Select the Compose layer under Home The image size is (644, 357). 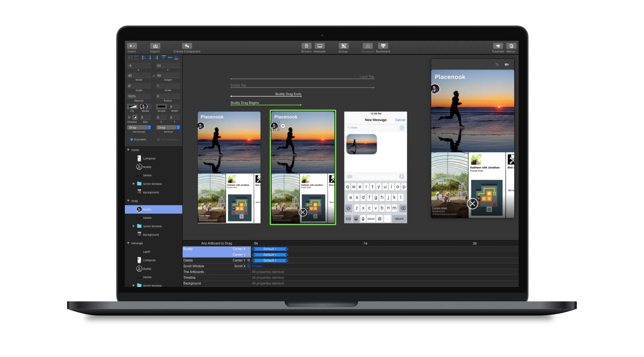click(153, 159)
